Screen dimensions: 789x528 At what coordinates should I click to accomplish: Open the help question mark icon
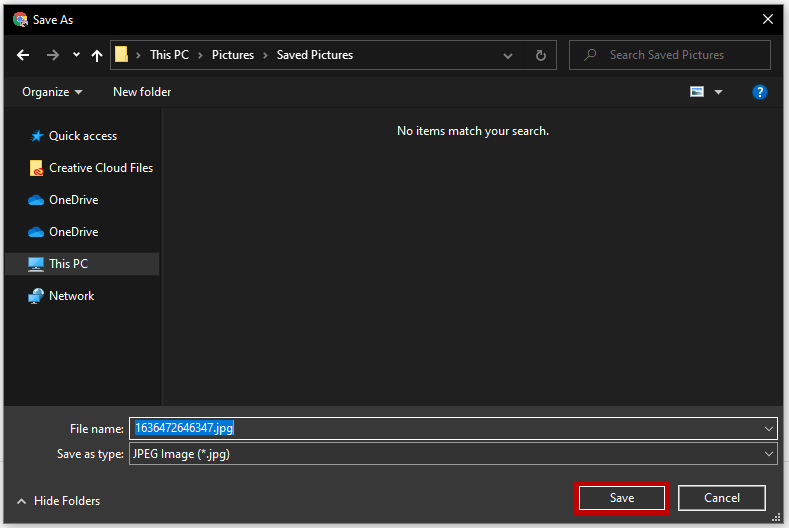point(759,92)
